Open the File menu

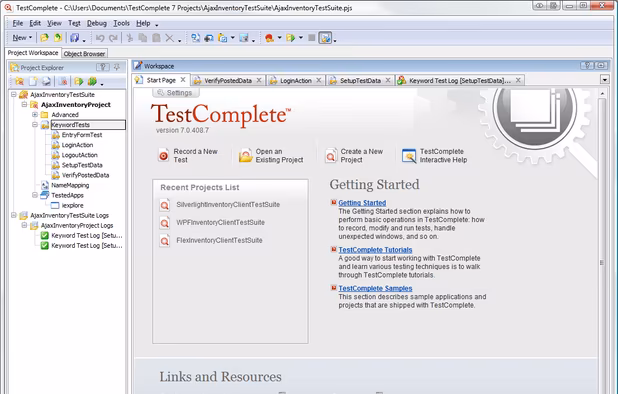pos(18,23)
